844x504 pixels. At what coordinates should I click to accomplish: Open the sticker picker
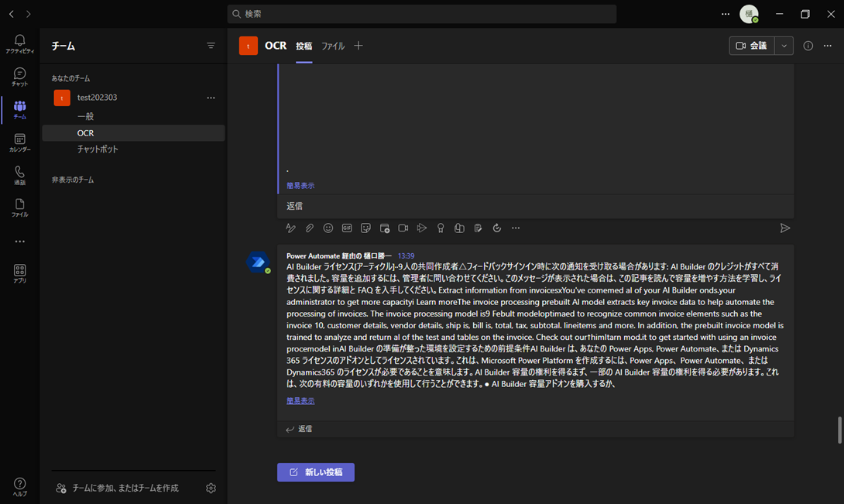(365, 228)
